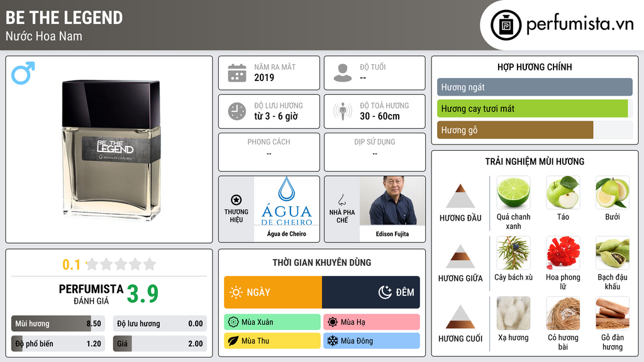Click the Hương gỗ accord bar
644x362 pixels.
click(x=535, y=130)
